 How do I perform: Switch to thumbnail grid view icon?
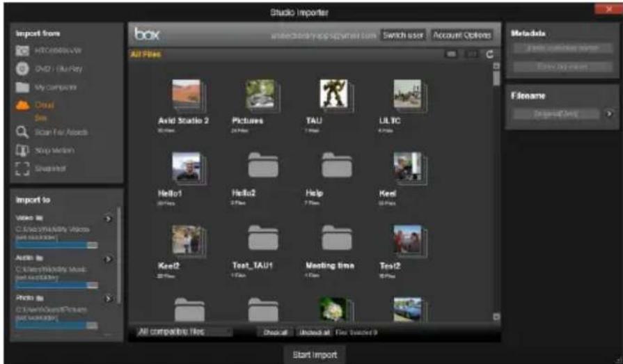point(471,54)
